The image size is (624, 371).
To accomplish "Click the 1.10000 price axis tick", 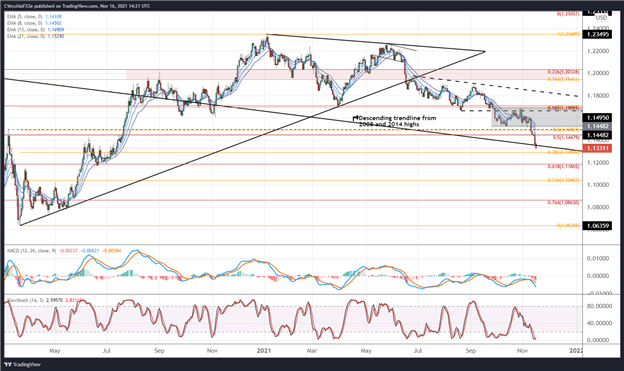I will pos(598,185).
